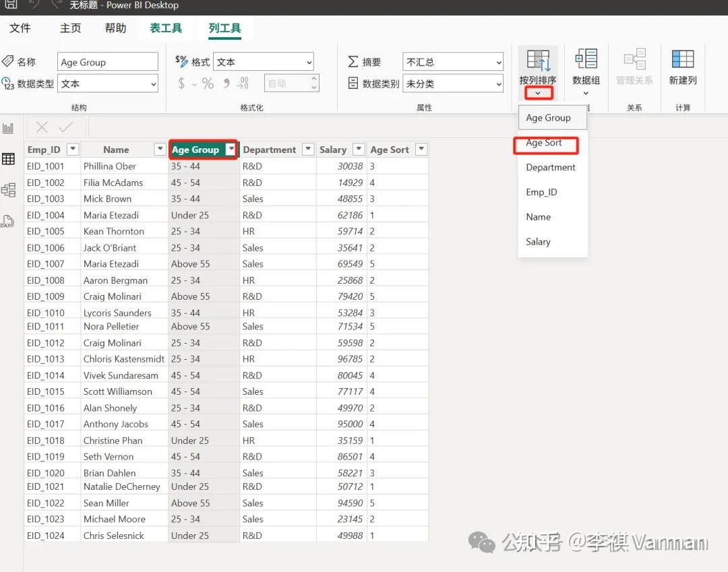Click the decimal places stepper
The width and height of the screenshot is (728, 572).
[314, 83]
